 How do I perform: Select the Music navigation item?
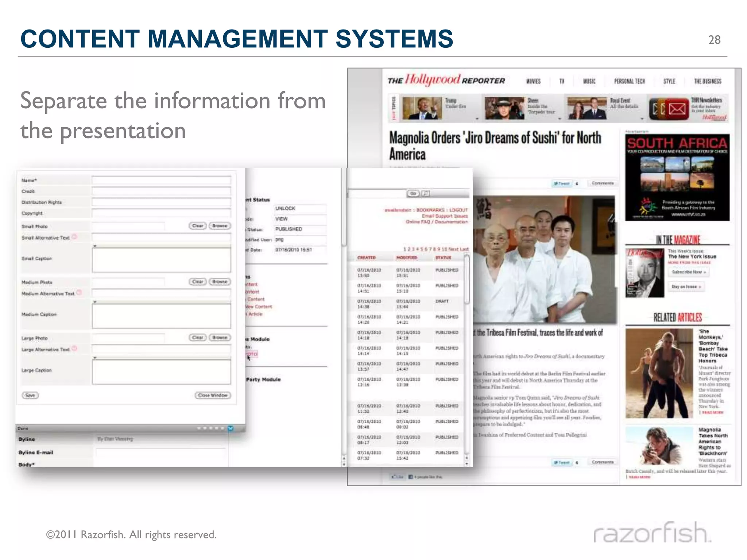589,81
